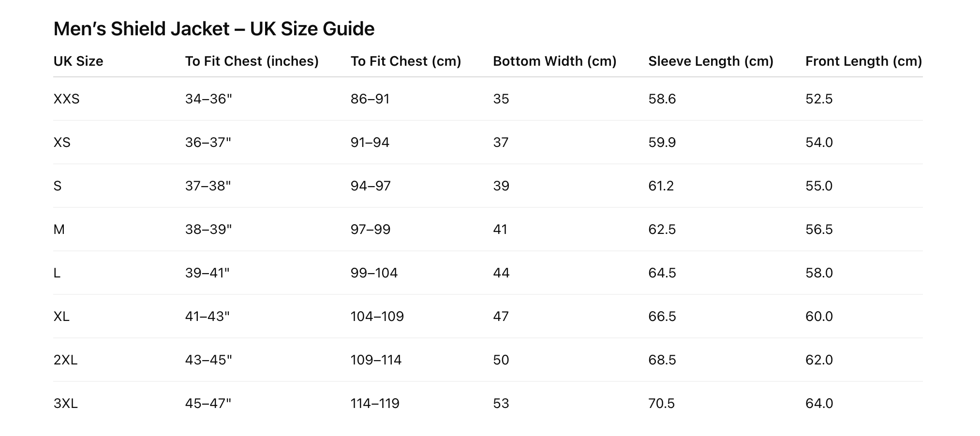Click the Men's Shield Jacket size guide title
The width and height of the screenshot is (980, 436).
214,29
